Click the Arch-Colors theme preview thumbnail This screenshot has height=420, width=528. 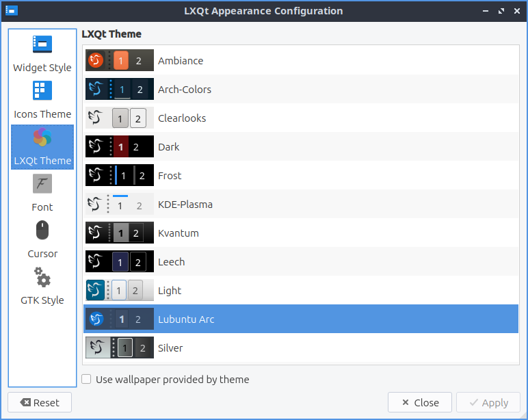click(120, 90)
